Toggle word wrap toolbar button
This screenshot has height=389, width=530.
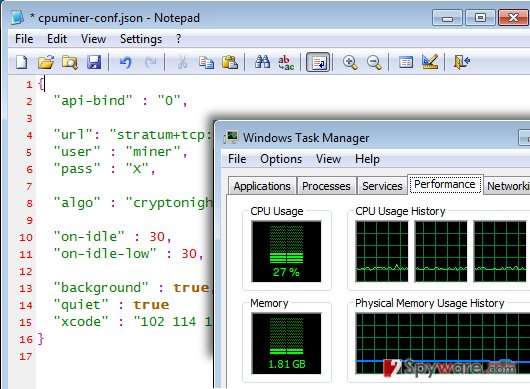pos(318,62)
